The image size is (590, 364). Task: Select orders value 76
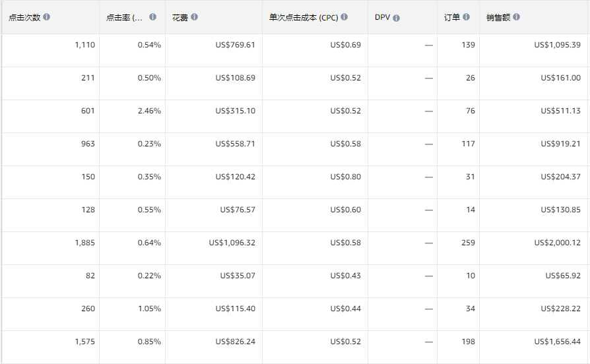471,111
